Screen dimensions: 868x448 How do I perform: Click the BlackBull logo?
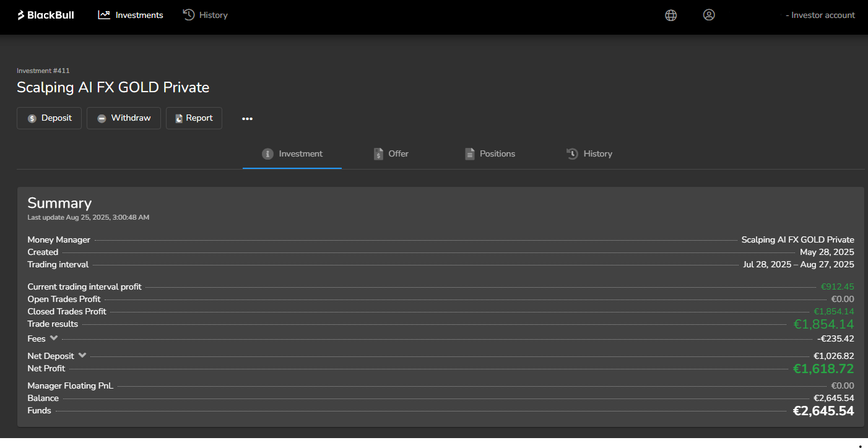(45, 14)
